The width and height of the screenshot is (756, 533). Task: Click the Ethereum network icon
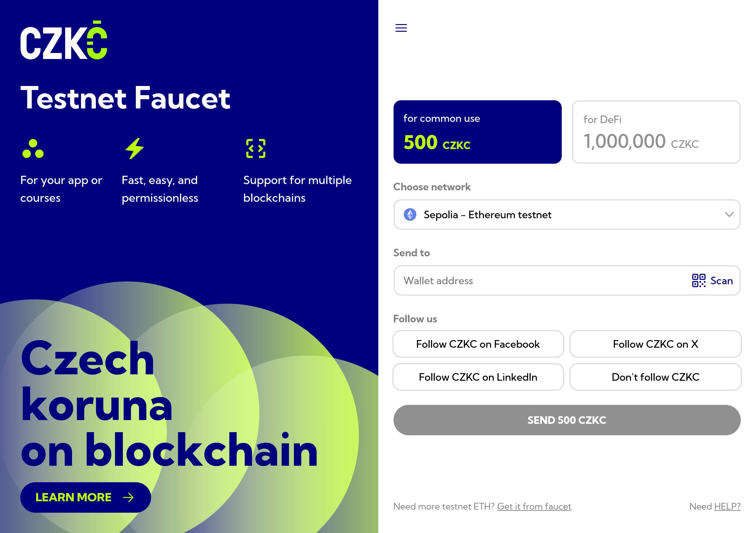pos(410,215)
